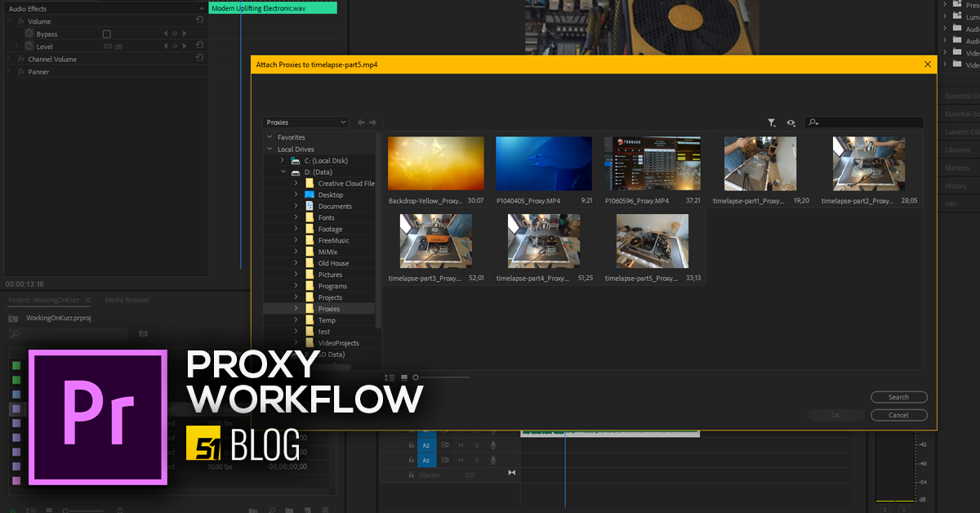Click the Search button in the dialog

coord(898,396)
